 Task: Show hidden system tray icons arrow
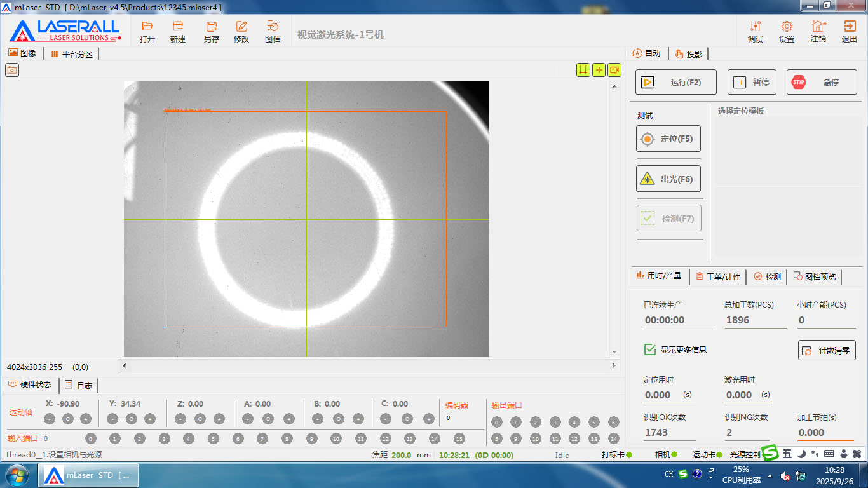770,475
